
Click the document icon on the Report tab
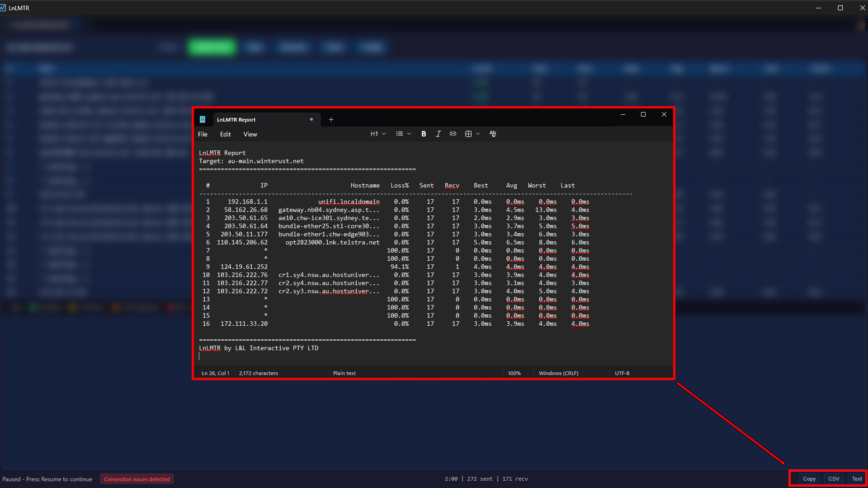[203, 119]
